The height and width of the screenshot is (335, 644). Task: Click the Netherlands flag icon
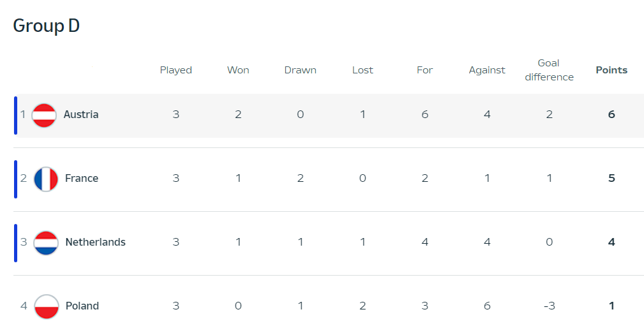click(45, 243)
